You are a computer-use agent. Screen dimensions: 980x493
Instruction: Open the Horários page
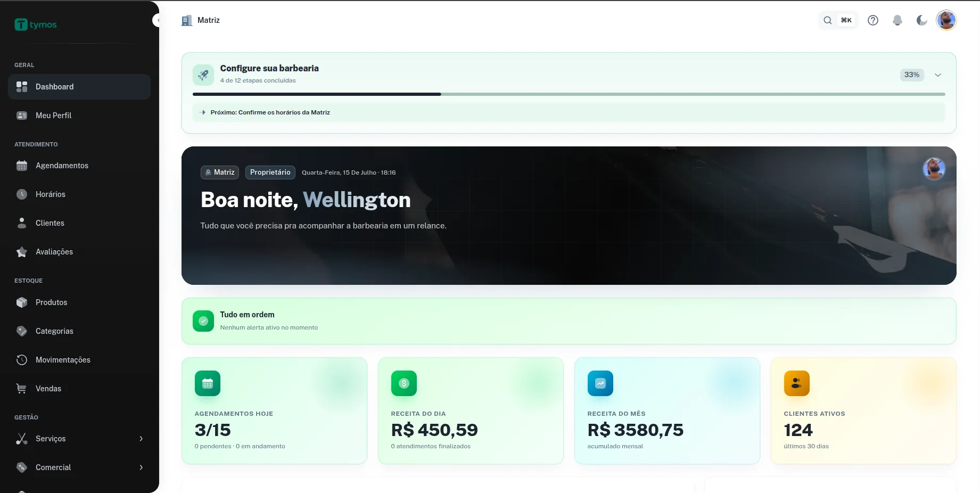pyautogui.click(x=79, y=194)
